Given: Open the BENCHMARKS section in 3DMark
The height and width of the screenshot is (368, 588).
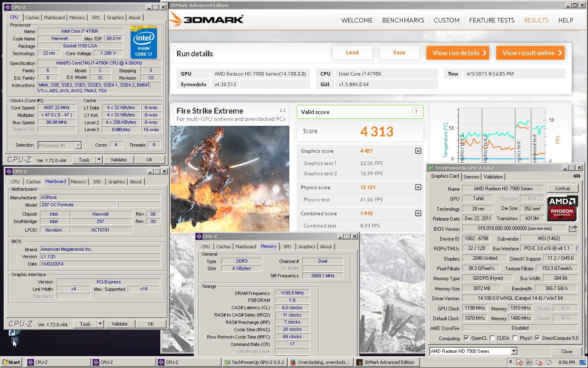Looking at the screenshot, I should (x=403, y=20).
